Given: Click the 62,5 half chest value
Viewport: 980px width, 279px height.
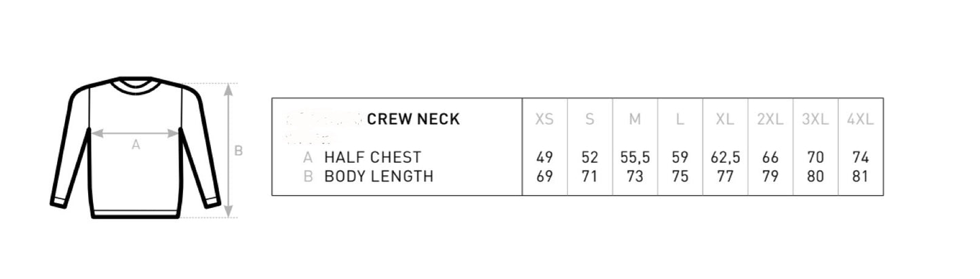Looking at the screenshot, I should point(726,158).
